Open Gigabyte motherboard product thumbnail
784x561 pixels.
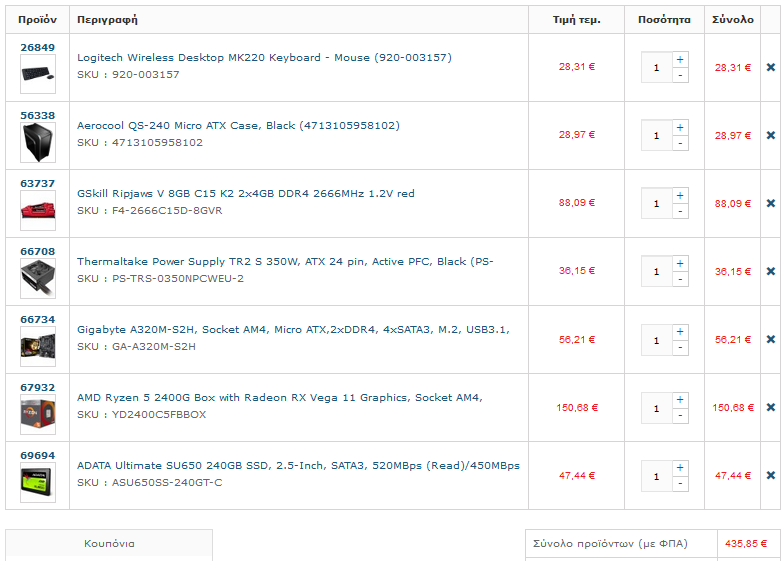point(38,346)
